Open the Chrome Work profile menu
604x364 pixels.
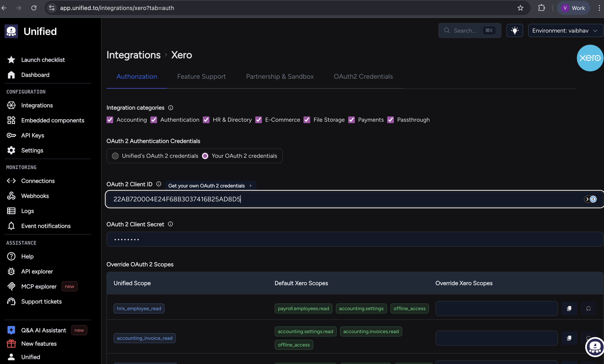coord(573,8)
